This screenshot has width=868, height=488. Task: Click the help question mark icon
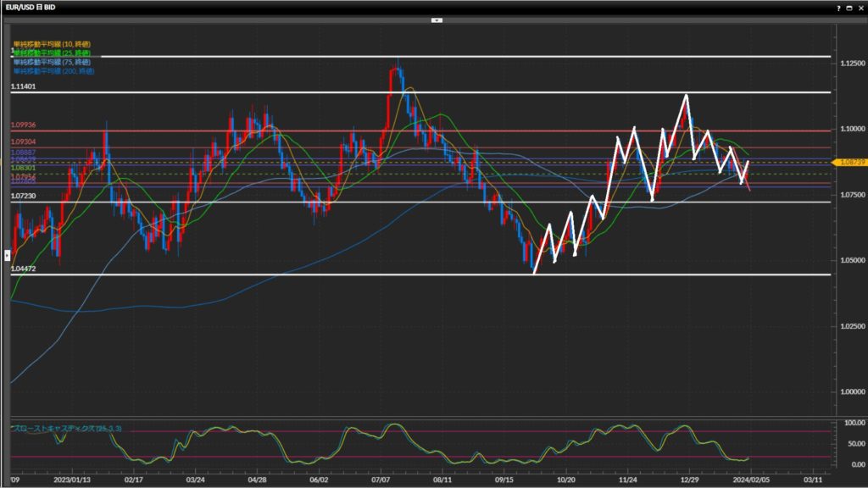point(838,7)
